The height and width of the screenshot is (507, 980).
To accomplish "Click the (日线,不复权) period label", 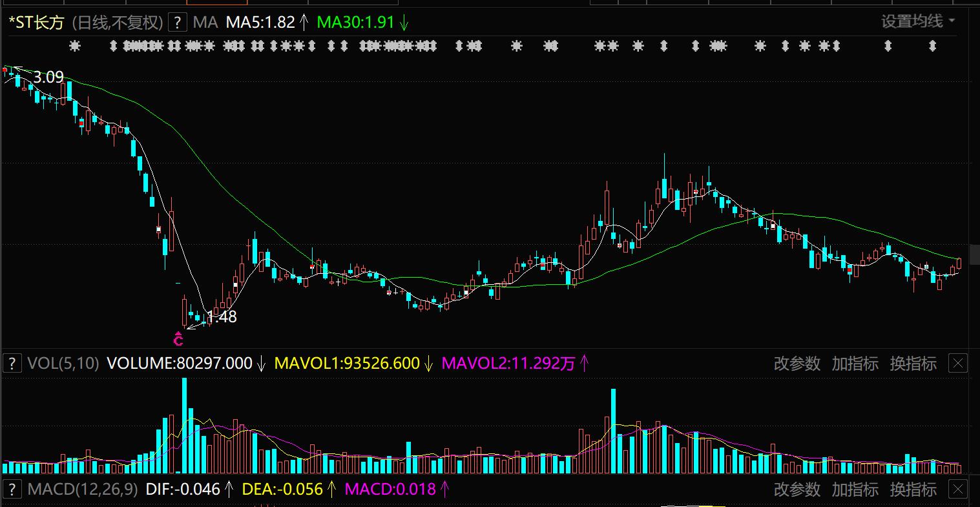I will coord(117,23).
